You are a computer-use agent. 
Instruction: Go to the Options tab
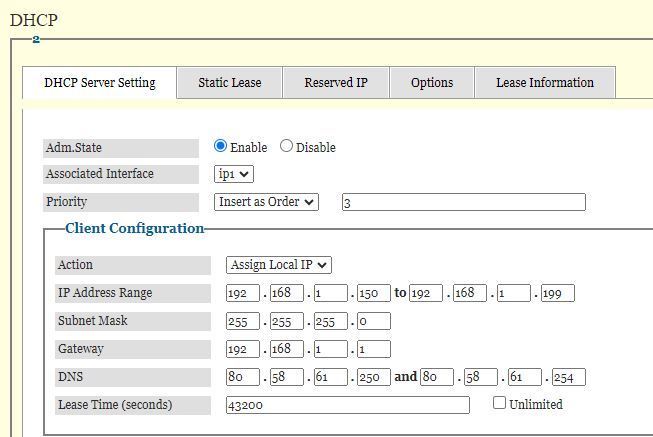pyautogui.click(x=432, y=83)
